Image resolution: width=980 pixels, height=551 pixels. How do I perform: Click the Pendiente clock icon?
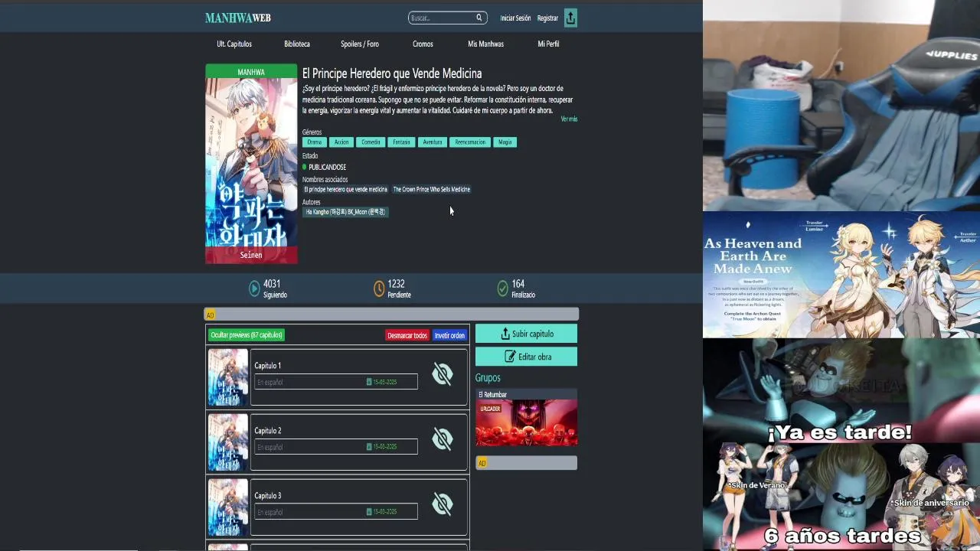(379, 289)
